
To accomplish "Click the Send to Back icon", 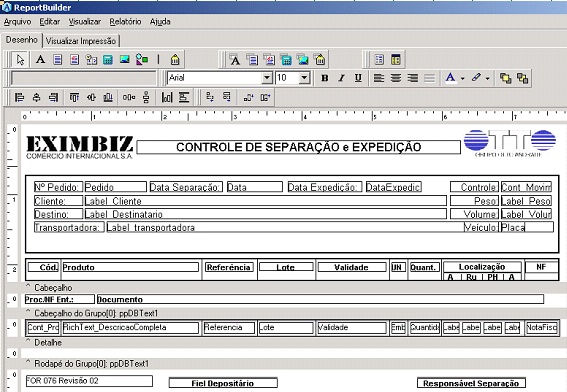I will point(522,78).
